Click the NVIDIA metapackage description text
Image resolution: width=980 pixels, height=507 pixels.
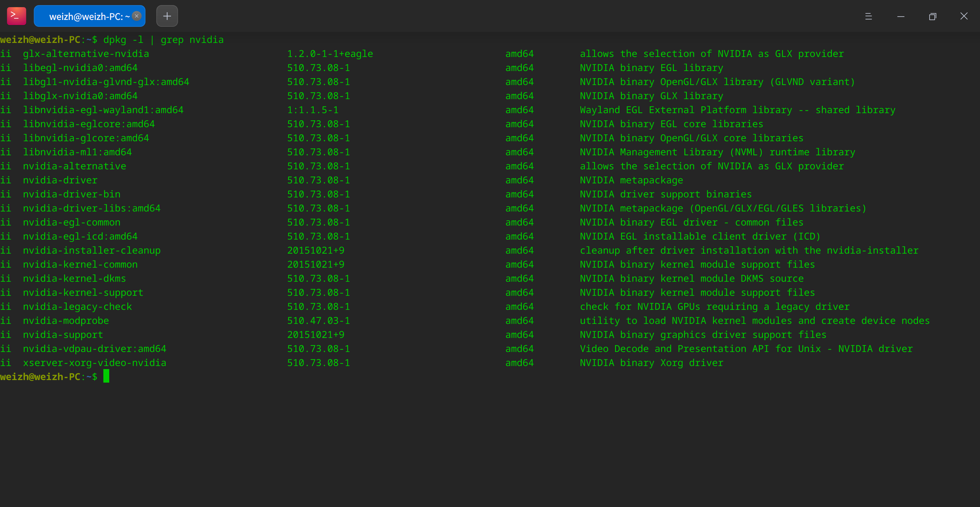pyautogui.click(x=631, y=180)
